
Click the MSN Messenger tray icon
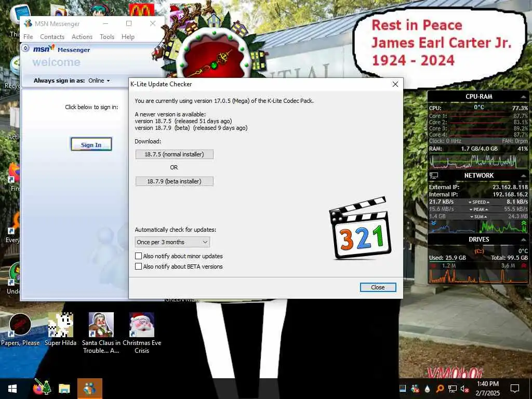415,389
